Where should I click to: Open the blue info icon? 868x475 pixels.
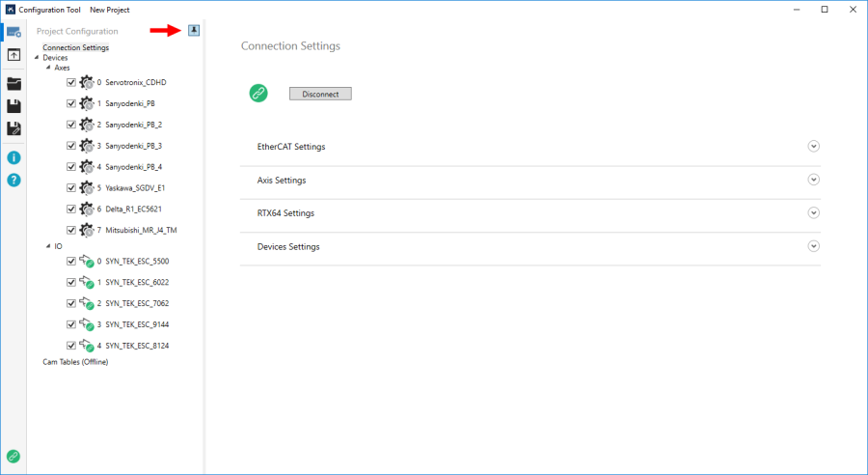coord(14,158)
